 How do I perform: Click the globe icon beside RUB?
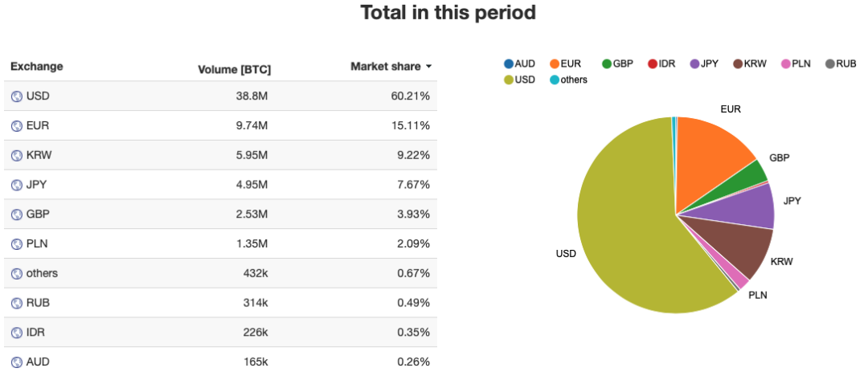point(16,303)
